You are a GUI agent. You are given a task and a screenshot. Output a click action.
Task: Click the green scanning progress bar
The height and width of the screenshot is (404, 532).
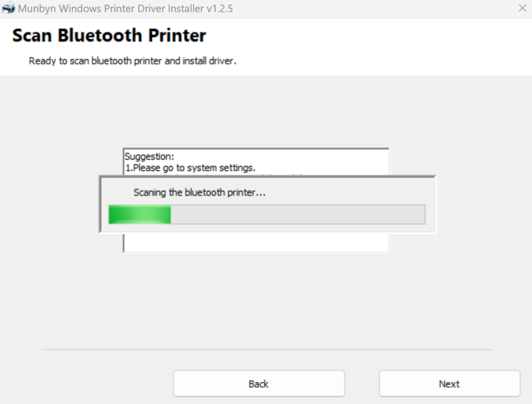coord(139,215)
